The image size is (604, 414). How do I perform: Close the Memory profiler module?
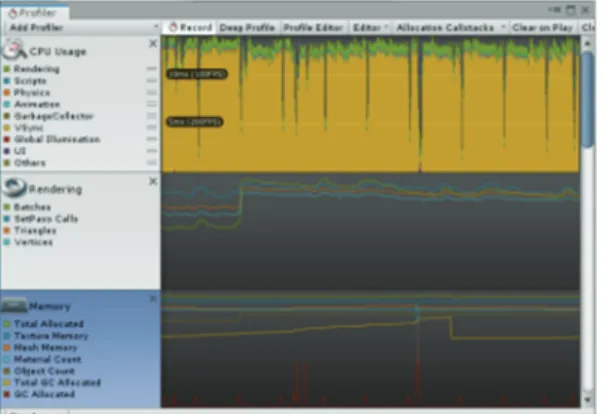(153, 299)
